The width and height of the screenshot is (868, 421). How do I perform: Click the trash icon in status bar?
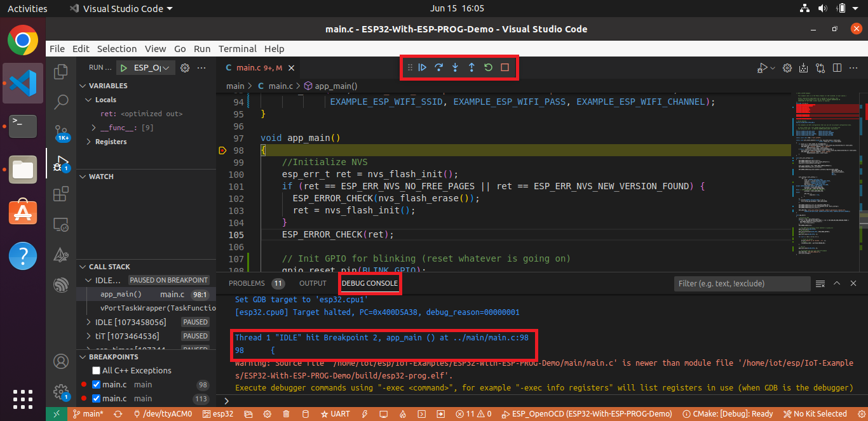pyautogui.click(x=286, y=414)
